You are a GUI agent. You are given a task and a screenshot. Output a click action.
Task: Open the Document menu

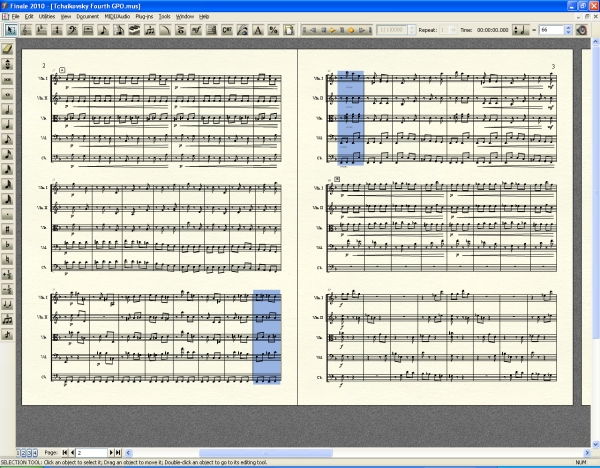click(x=88, y=16)
